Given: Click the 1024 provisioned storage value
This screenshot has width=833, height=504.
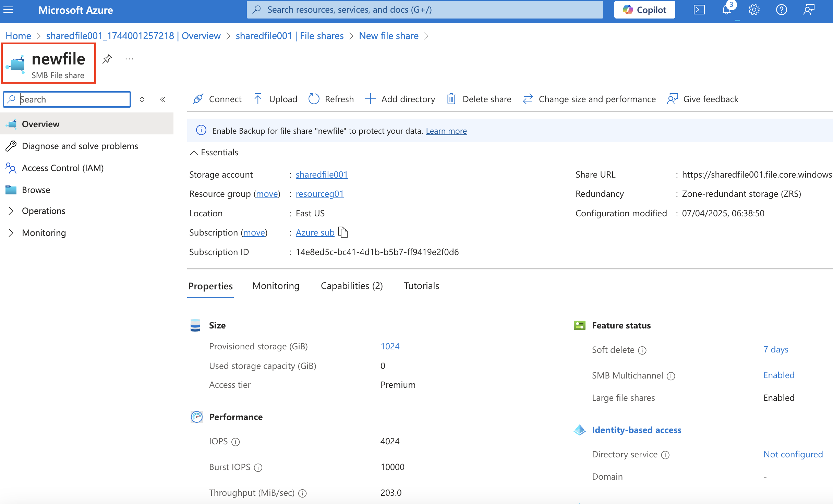Looking at the screenshot, I should [x=390, y=346].
